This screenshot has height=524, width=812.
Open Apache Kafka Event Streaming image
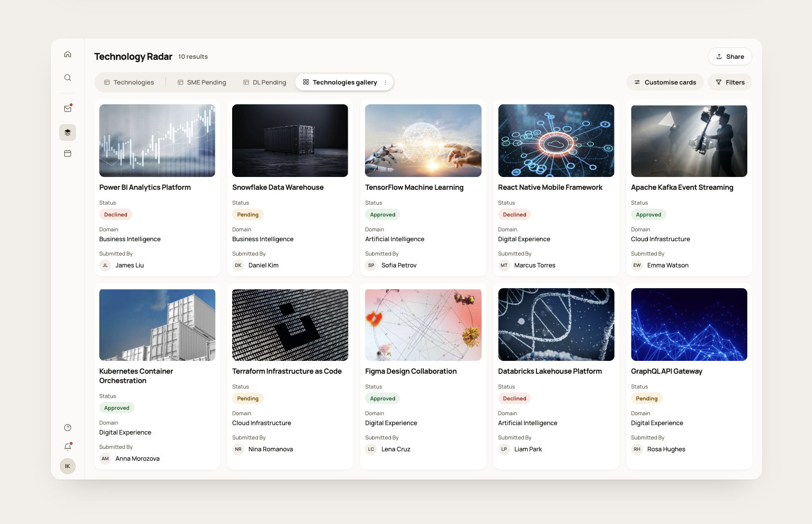[689, 140]
